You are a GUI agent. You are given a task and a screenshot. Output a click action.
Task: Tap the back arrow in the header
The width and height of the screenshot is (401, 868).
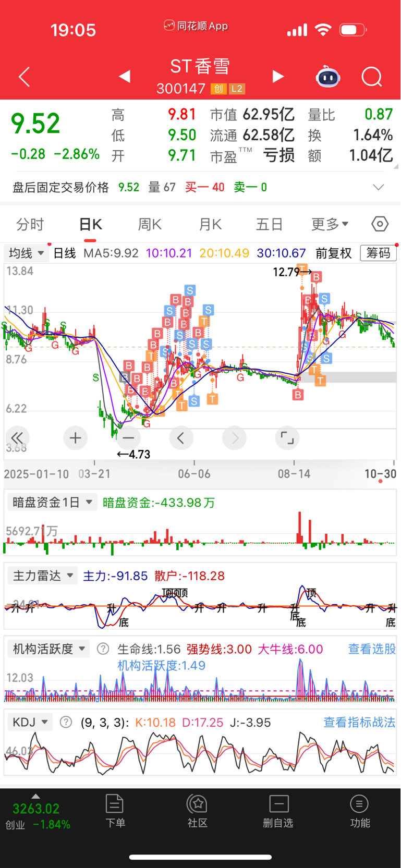pyautogui.click(x=24, y=77)
